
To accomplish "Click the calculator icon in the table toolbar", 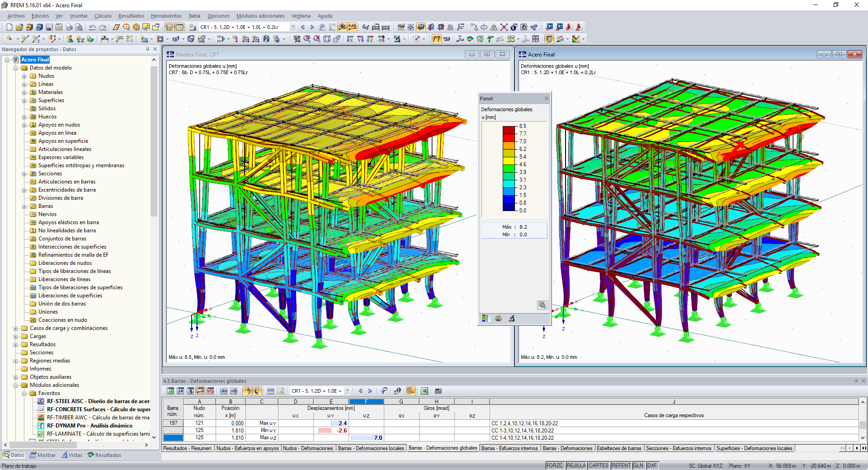I will coord(439,391).
